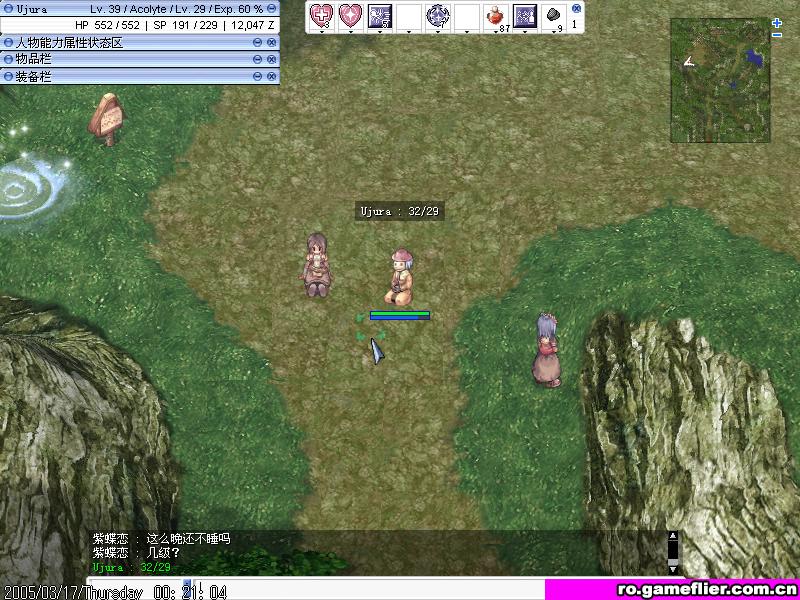Click the wooden signboard
Screen dimensions: 800x600
[x=106, y=119]
